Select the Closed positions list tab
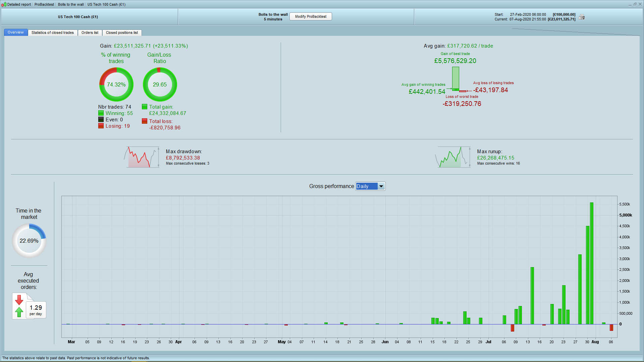The width and height of the screenshot is (644, 362). point(122,33)
